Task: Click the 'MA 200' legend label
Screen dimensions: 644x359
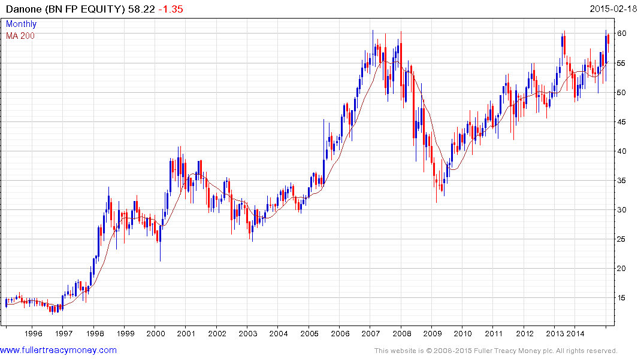Action: pyautogui.click(x=20, y=36)
